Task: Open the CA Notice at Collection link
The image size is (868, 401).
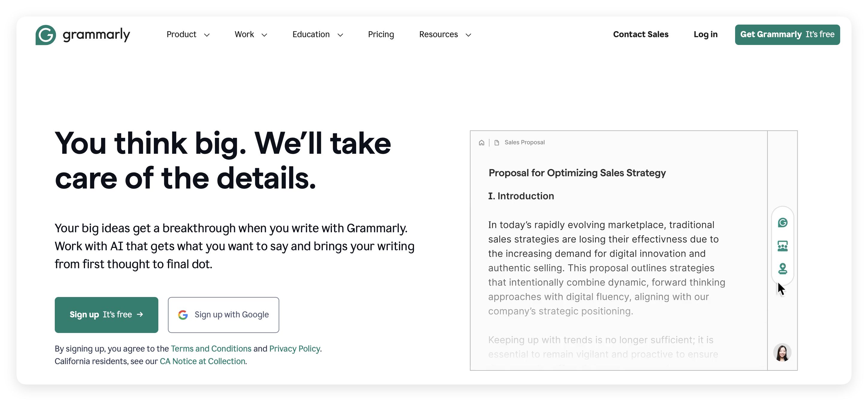Action: [202, 361]
